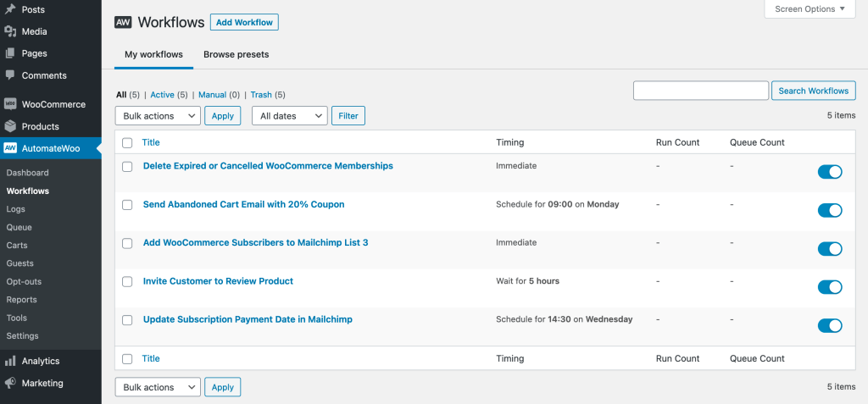This screenshot has height=404, width=868.
Task: Open Settings in AutomateWoo submenu
Action: [x=22, y=336]
